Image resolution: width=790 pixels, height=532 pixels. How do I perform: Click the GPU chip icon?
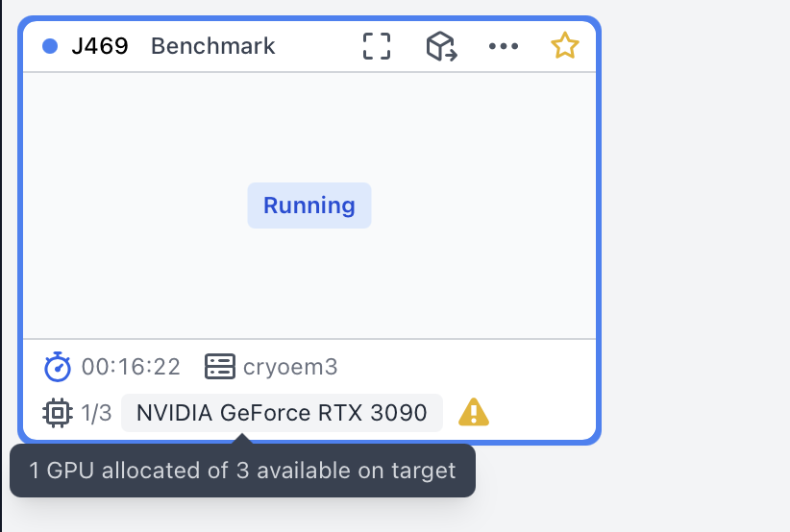tap(58, 413)
